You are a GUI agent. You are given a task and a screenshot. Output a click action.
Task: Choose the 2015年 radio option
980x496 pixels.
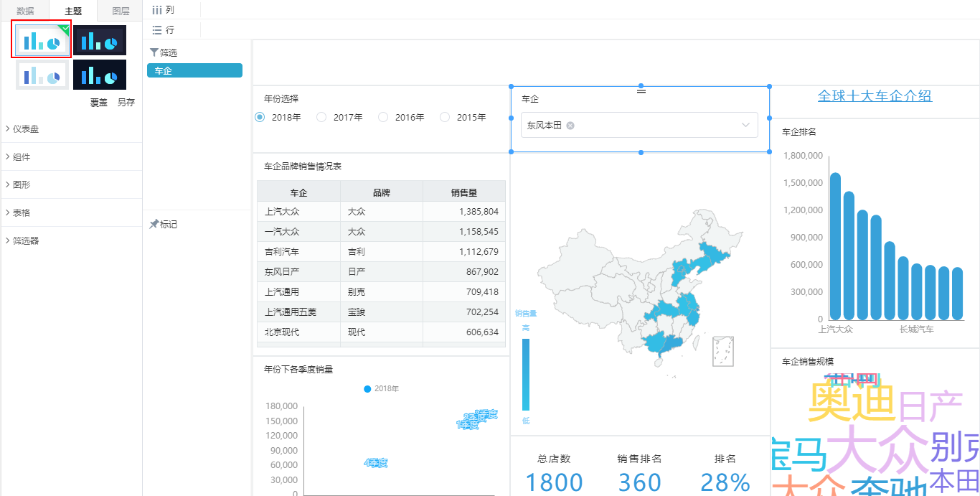coord(445,117)
